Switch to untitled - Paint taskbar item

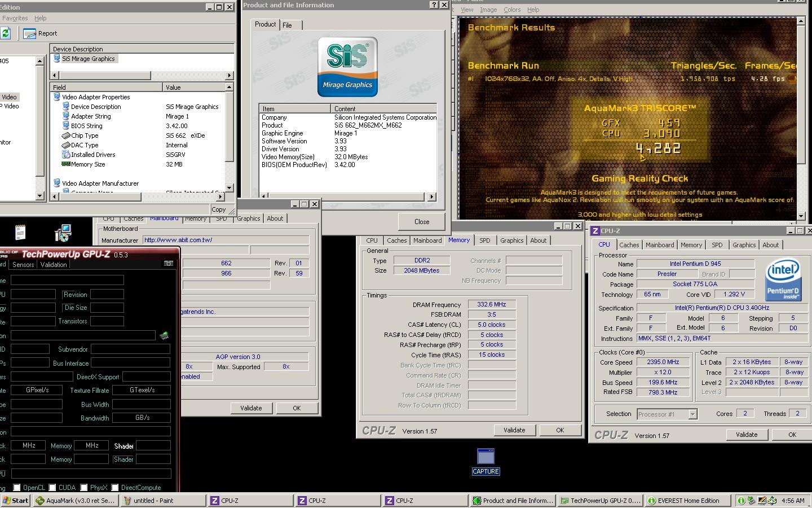click(x=163, y=501)
